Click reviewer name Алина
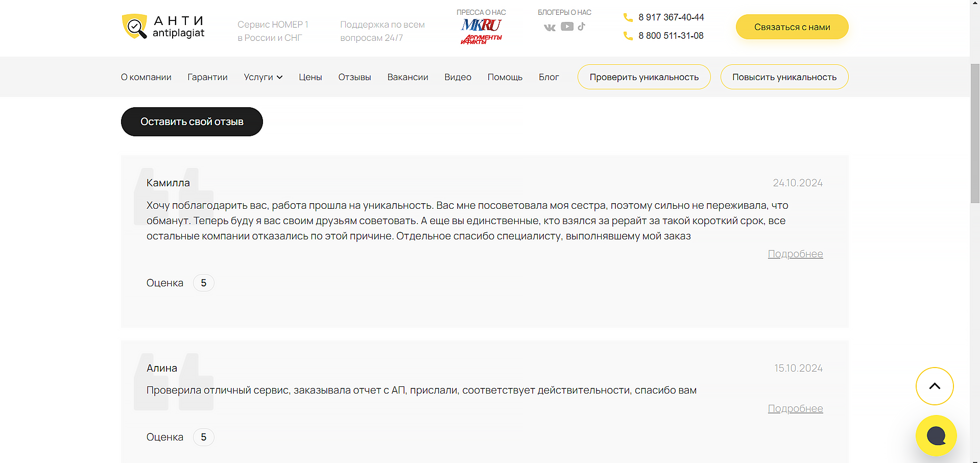980x463 pixels. [x=162, y=368]
